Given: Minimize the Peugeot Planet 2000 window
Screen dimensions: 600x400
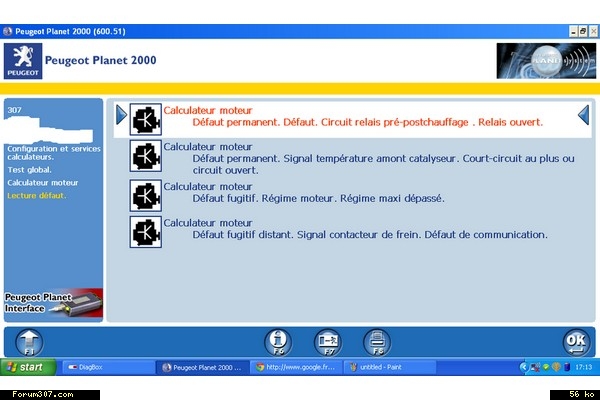Looking at the screenshot, I should (573, 31).
